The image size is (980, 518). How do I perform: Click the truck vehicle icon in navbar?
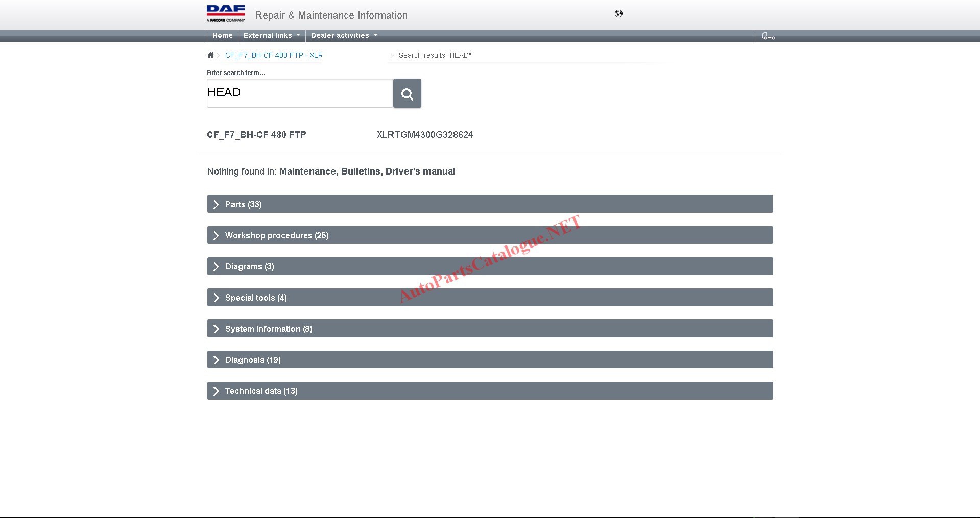tap(768, 36)
